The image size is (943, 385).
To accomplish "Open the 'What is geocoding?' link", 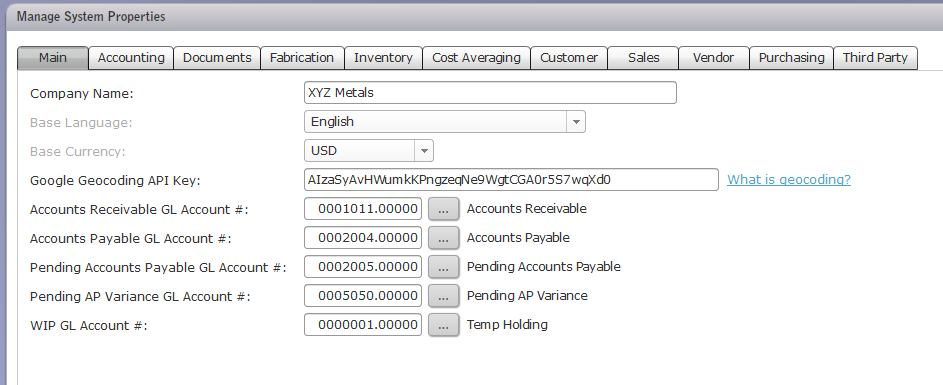I will 789,179.
